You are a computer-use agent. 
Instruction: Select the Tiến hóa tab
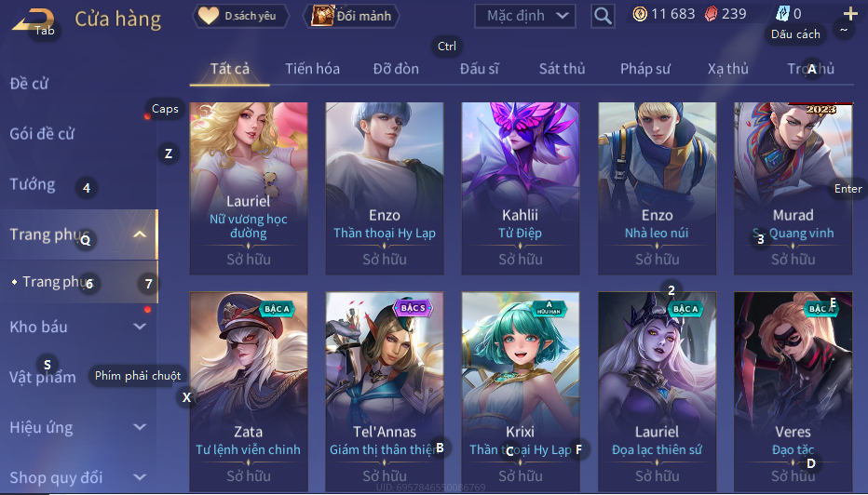point(312,69)
